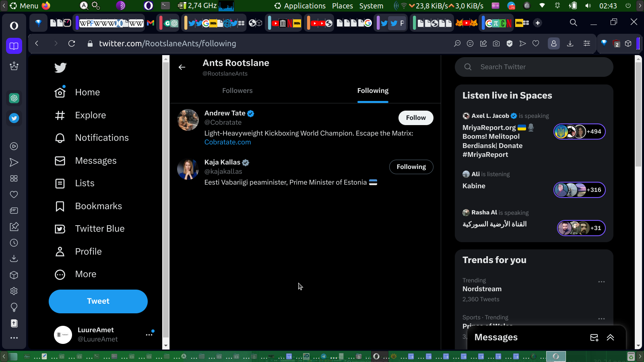Follow Andrew Tate

(415, 118)
